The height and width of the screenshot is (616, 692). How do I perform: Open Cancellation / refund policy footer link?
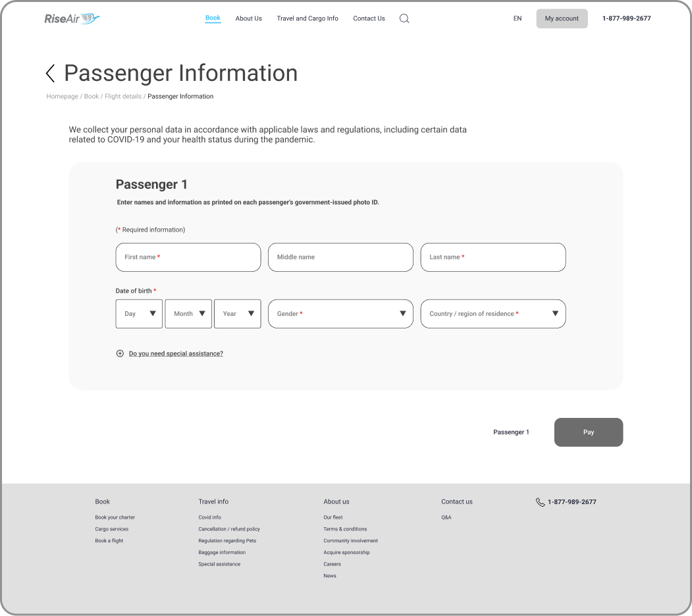point(229,529)
